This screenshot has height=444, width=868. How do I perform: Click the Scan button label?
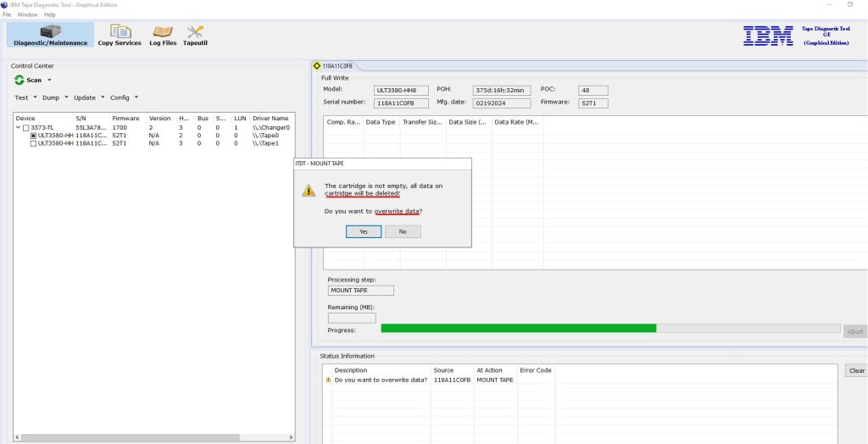point(34,80)
